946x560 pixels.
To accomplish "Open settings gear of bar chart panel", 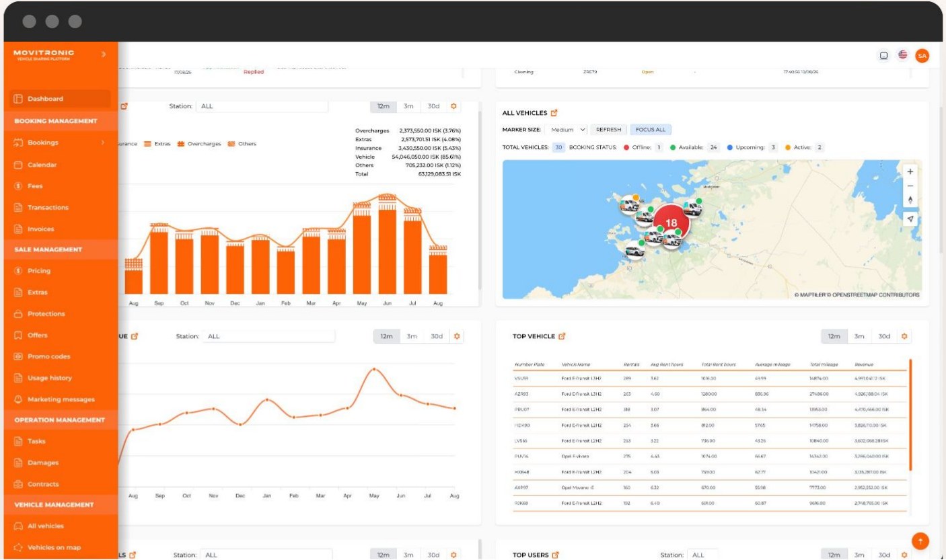I will pyautogui.click(x=453, y=106).
